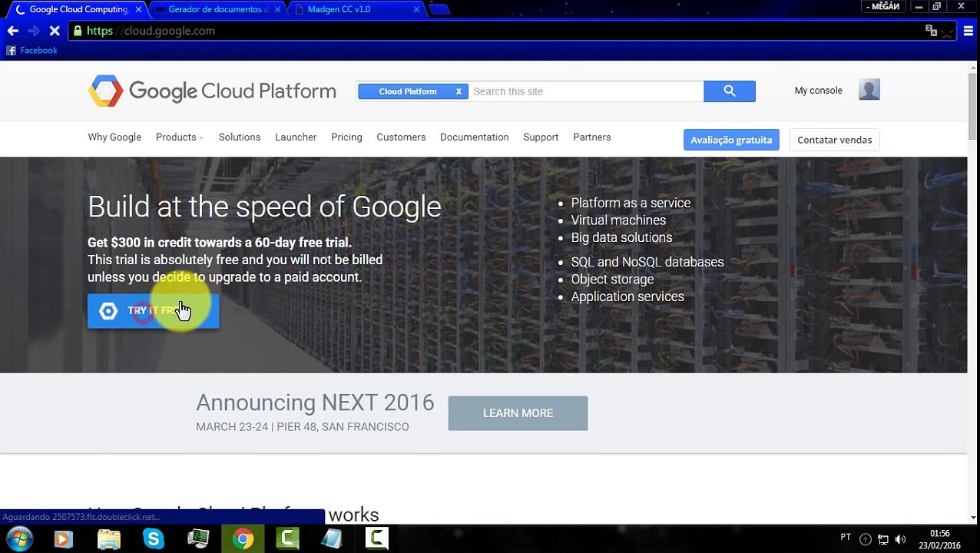Close the Madgen CC v1.0 tab
Screen dimensions: 980x553
pos(416,9)
